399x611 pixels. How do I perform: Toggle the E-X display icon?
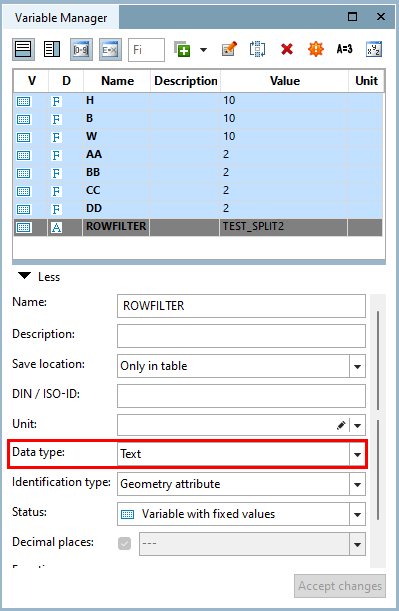pyautogui.click(x=110, y=49)
